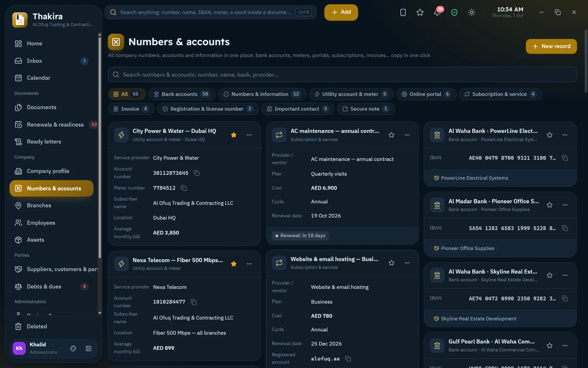
Task: Open the favorites star in top bar
Action: pos(420,12)
